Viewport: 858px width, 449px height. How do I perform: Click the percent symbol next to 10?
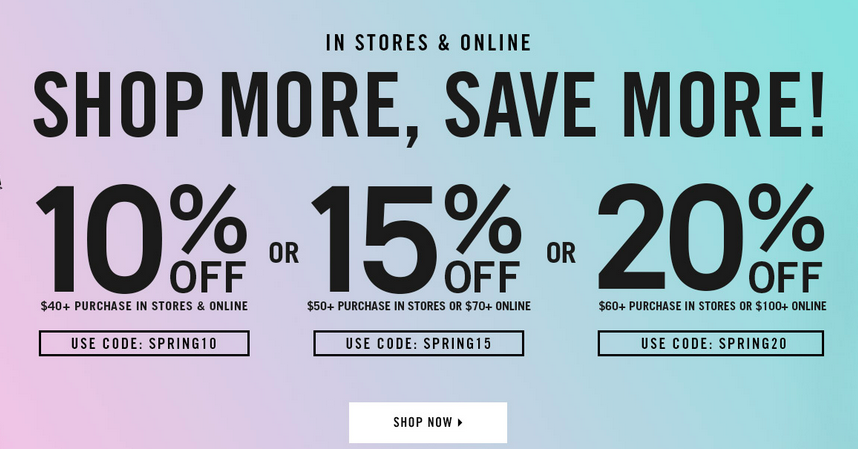(207, 216)
